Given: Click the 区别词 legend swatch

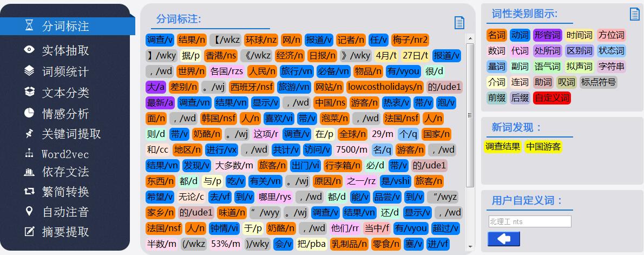Looking at the screenshot, I should 579,51.
